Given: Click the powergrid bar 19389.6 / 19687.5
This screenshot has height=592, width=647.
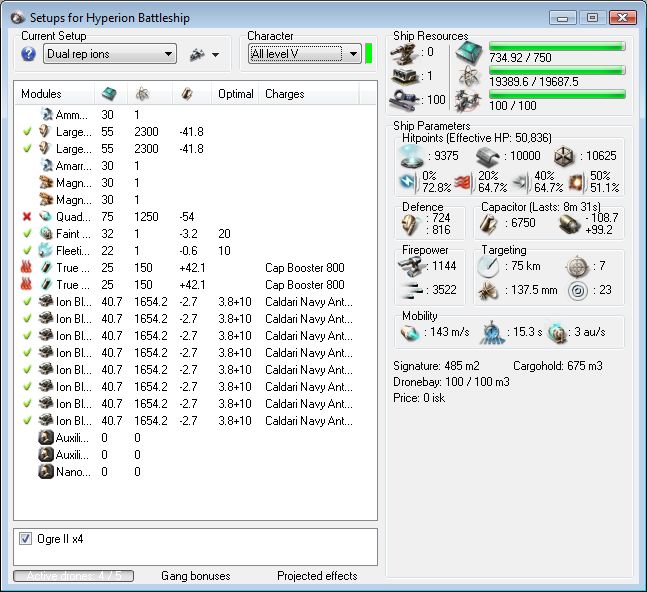Looking at the screenshot, I should [x=557, y=71].
